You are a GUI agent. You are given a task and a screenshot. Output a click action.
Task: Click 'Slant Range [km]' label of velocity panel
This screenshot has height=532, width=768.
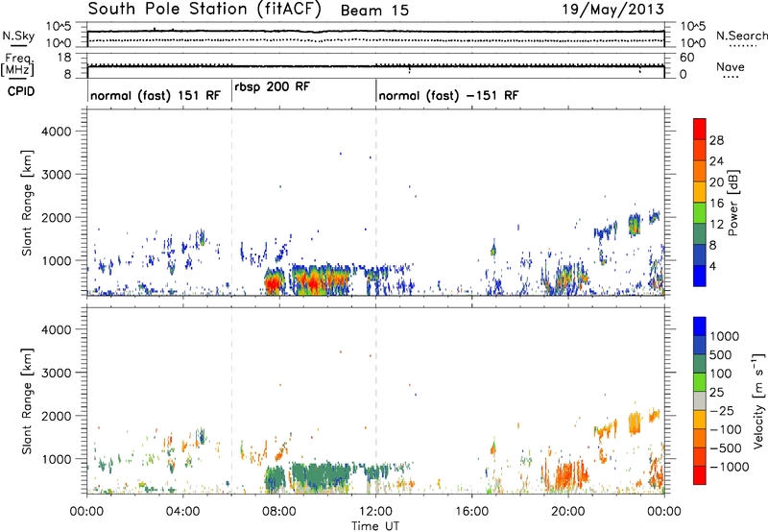pos(27,400)
